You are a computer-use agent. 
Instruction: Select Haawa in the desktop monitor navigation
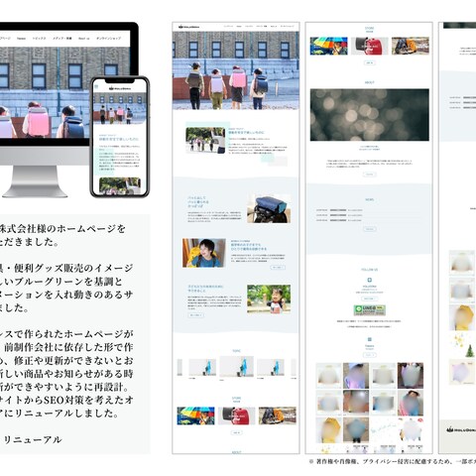pyautogui.click(x=21, y=39)
